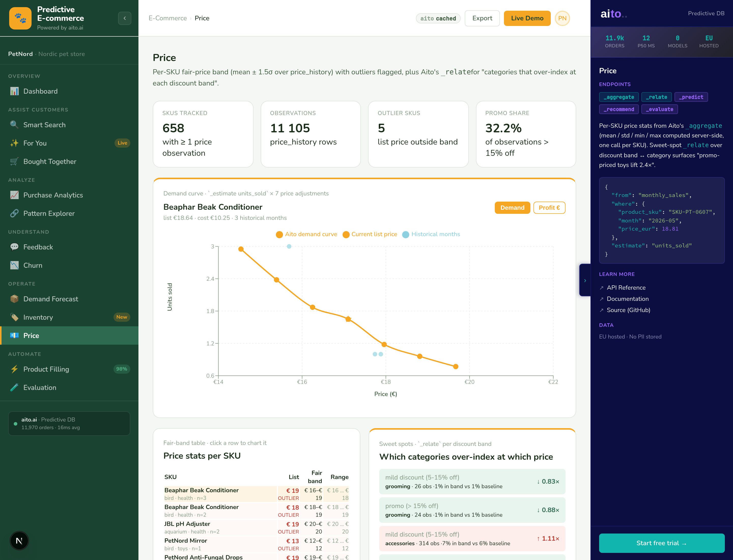733x560 pixels.
Task: Click the aito.ai Predictive DB status box
Action: (69, 423)
